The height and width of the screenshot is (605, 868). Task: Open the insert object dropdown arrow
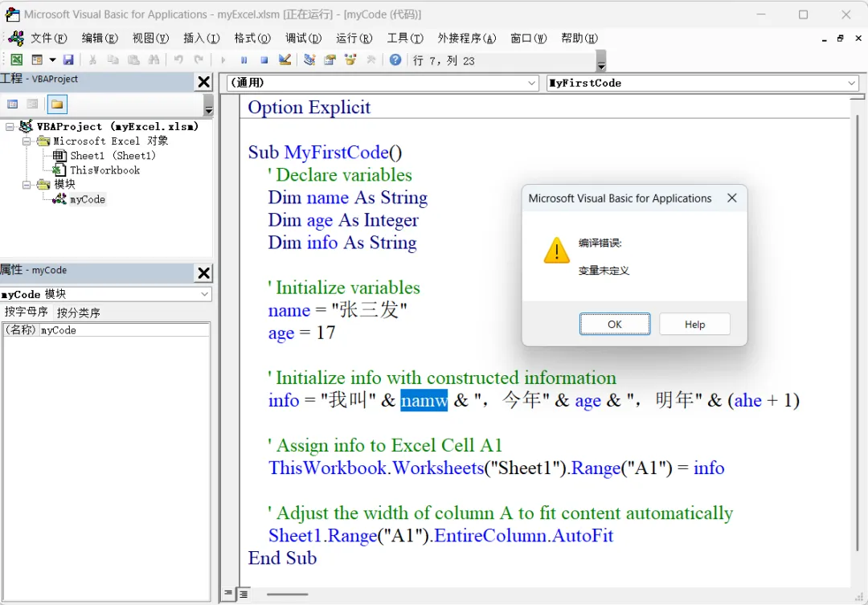pyautogui.click(x=52, y=59)
